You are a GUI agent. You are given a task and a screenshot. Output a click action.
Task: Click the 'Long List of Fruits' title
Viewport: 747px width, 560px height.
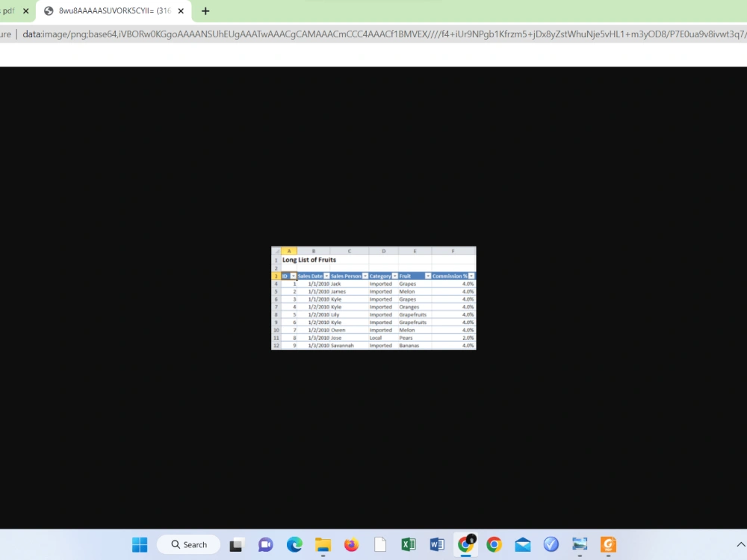coord(309,260)
